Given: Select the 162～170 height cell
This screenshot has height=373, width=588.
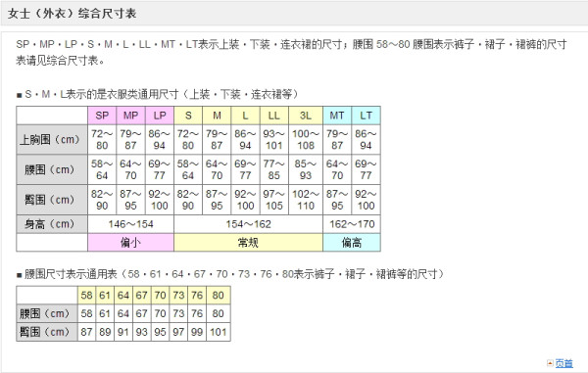Looking at the screenshot, I should [352, 224].
